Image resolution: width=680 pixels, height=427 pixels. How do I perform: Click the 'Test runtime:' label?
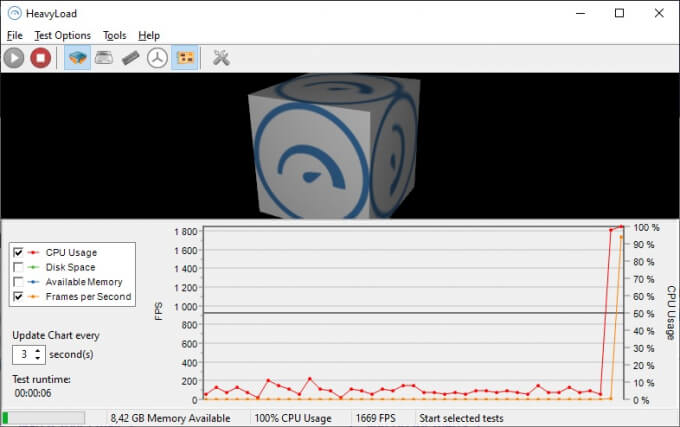tap(41, 379)
